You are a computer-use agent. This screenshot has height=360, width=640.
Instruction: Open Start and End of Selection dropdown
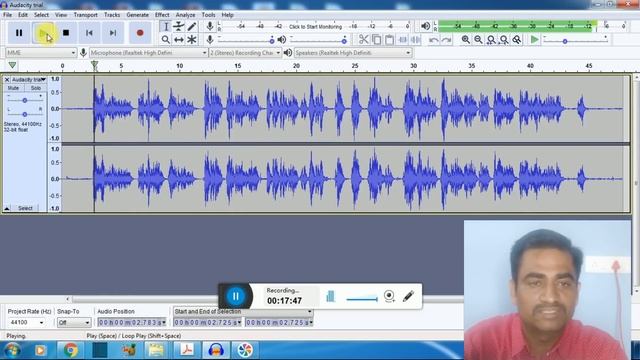tap(243, 311)
